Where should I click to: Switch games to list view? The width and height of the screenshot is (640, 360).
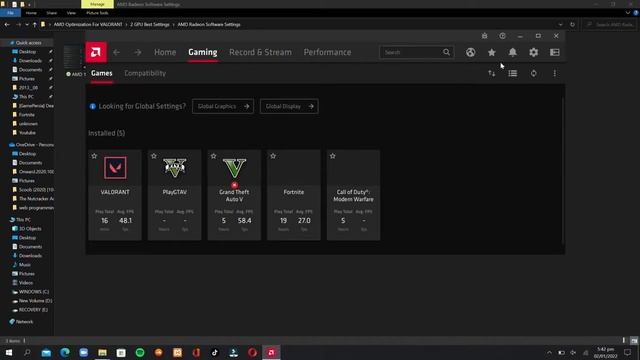pyautogui.click(x=513, y=73)
